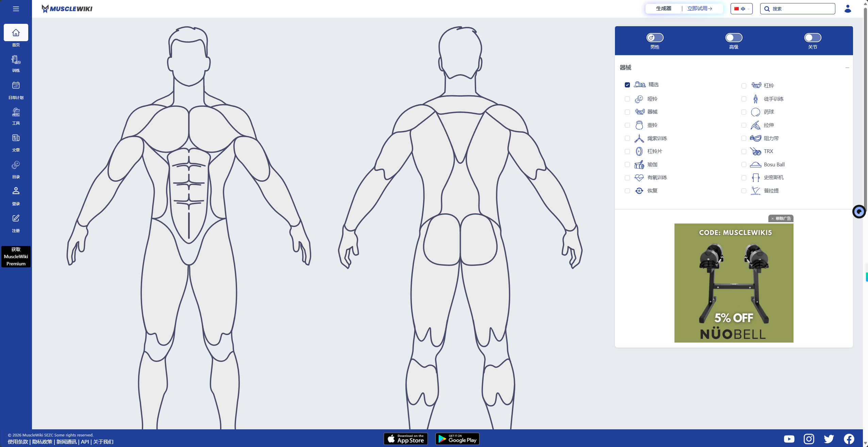Screen dimensions: 868x447
Task: Close the ad with 移除广告 button
Action: (781, 218)
